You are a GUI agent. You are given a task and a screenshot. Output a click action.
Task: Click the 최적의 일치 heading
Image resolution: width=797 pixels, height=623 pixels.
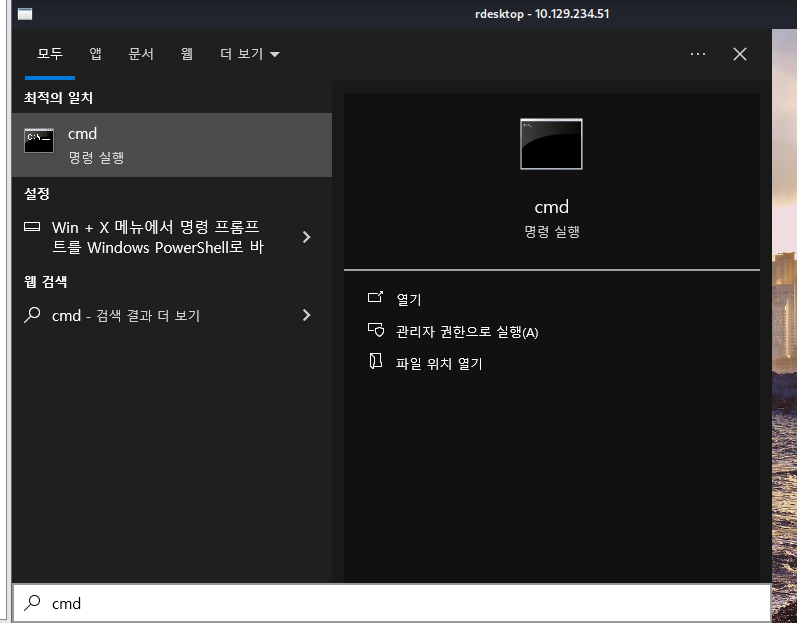tap(58, 98)
